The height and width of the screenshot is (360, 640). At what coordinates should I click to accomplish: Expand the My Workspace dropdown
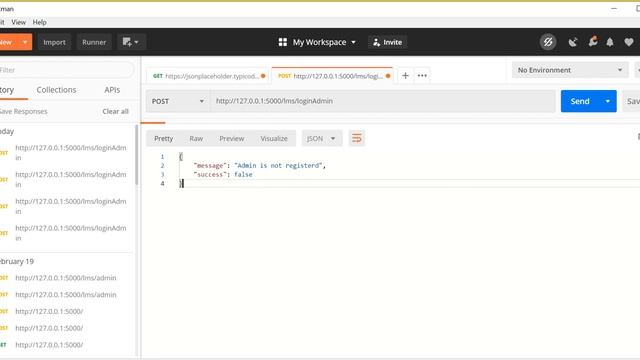tap(353, 42)
